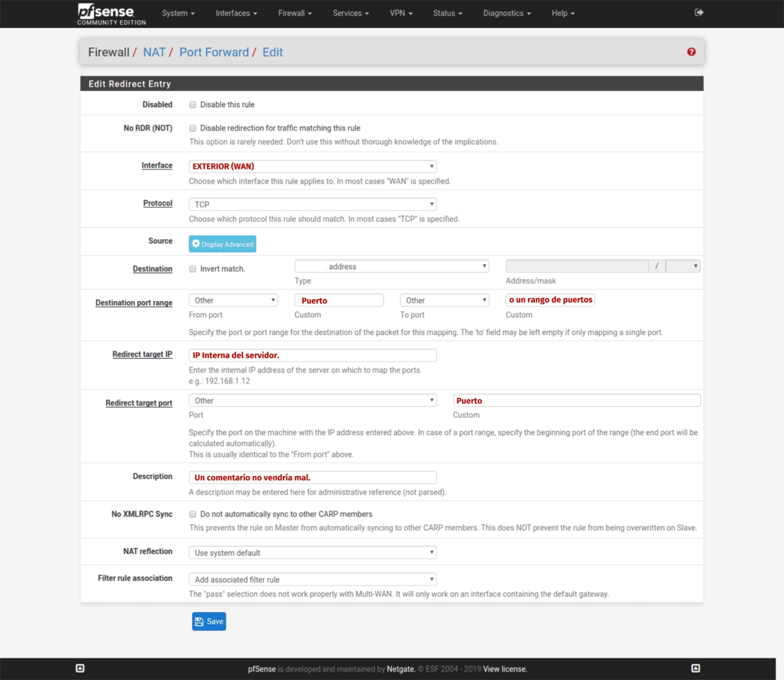This screenshot has width=784, height=680.
Task: Open the Diagnostics menu
Action: 506,13
